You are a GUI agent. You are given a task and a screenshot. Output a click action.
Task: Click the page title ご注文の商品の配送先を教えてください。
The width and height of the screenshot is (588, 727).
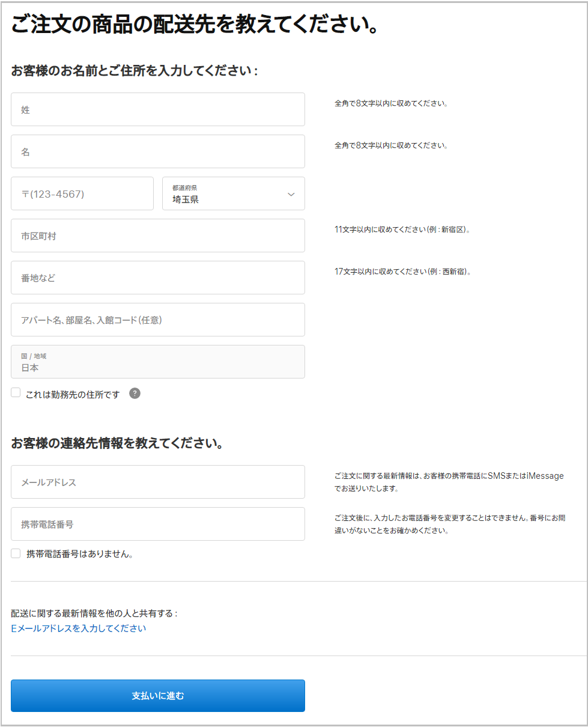click(x=195, y=25)
